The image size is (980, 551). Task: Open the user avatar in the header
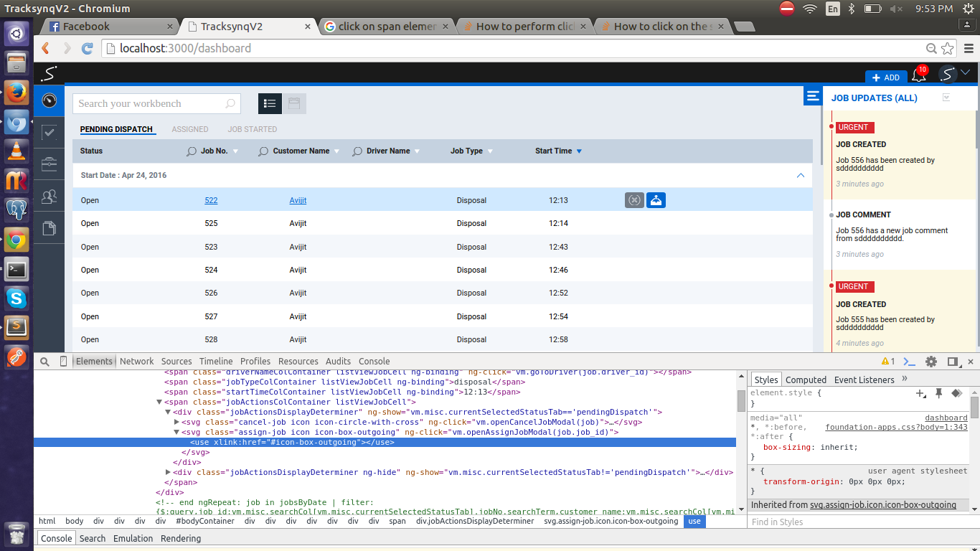[948, 74]
